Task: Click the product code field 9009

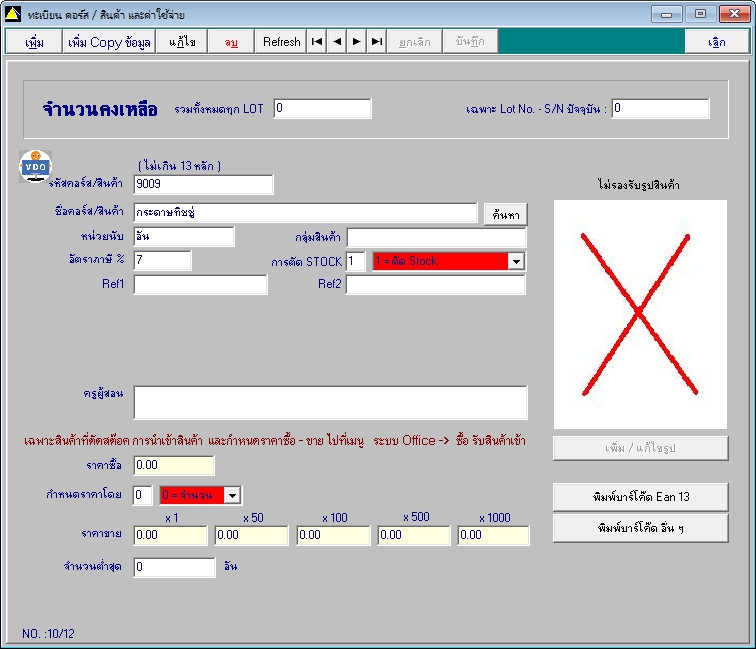Action: point(203,184)
